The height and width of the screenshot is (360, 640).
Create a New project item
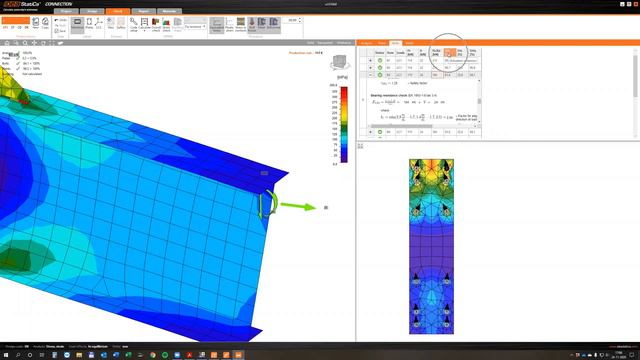coord(36,23)
